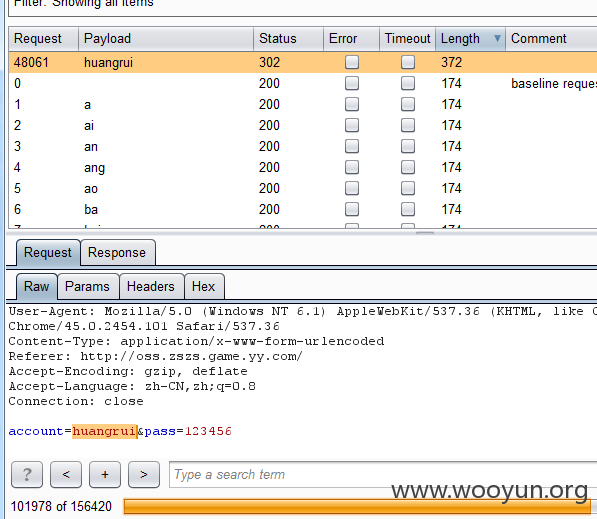
Task: Open the Headers tab
Action: [x=151, y=286]
